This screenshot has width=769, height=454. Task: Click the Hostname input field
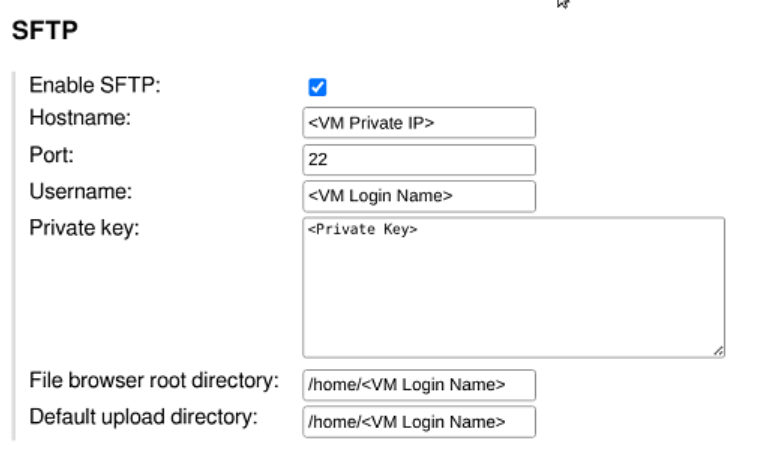pos(419,123)
